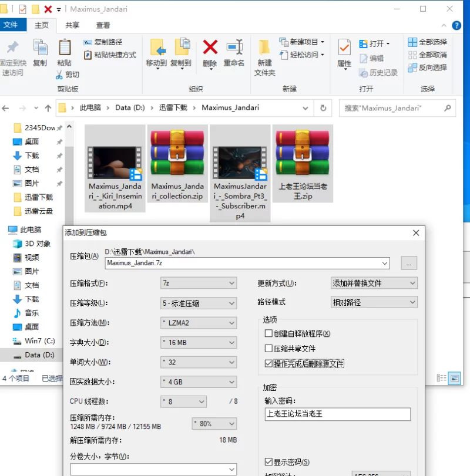Click Invert Selection (反向选择)

(427, 67)
